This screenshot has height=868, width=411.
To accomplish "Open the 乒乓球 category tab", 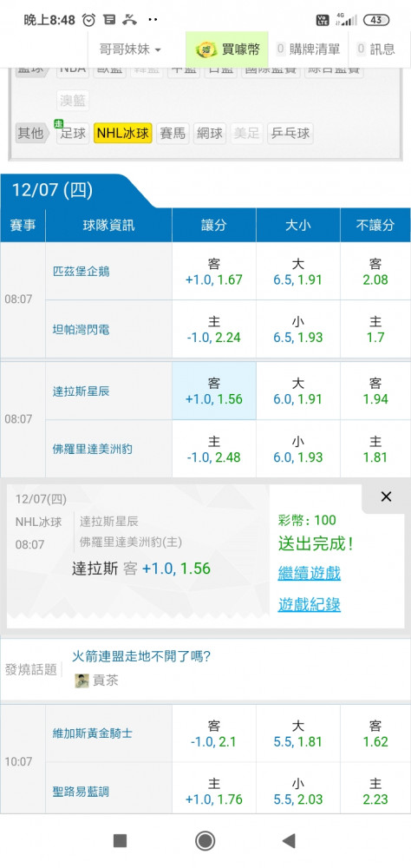I will [290, 134].
